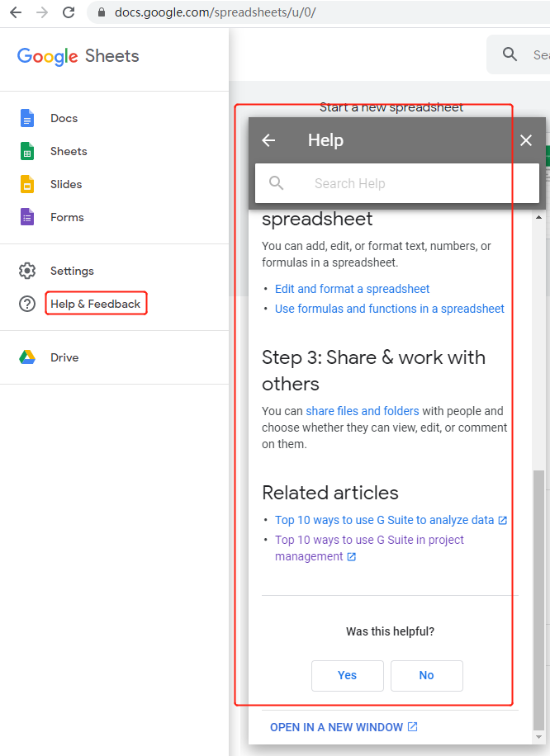Close the Help panel with X
Screen dimensions: 550x756
tap(526, 140)
